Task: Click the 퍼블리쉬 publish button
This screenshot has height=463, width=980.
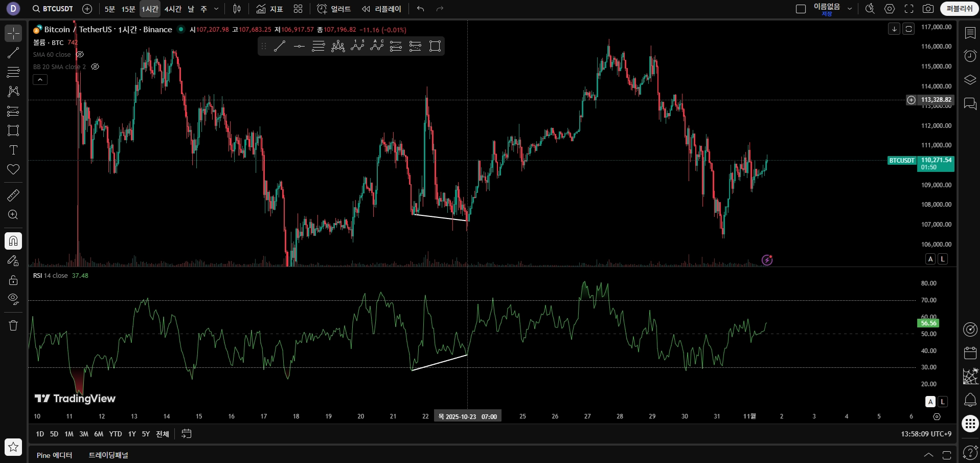Action: pos(959,9)
